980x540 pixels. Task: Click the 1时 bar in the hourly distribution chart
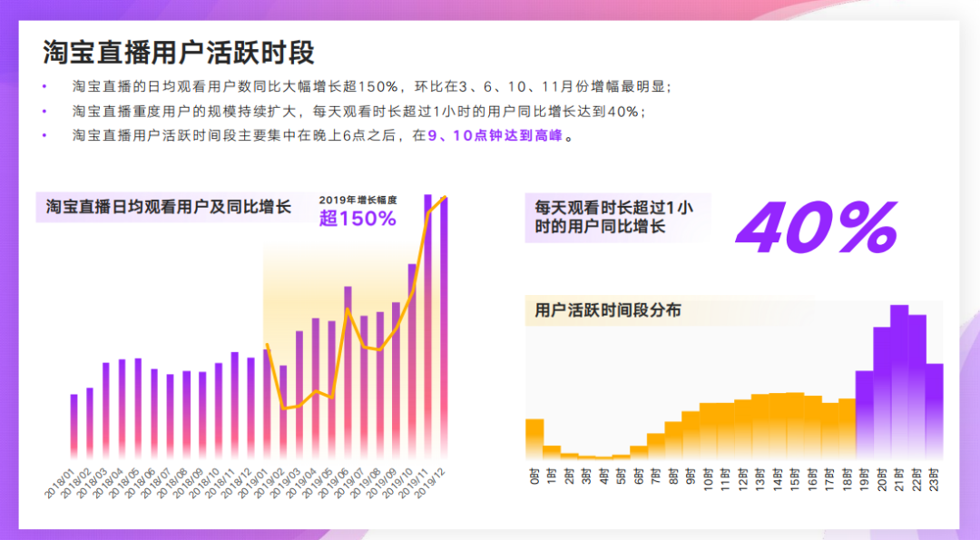(552, 453)
